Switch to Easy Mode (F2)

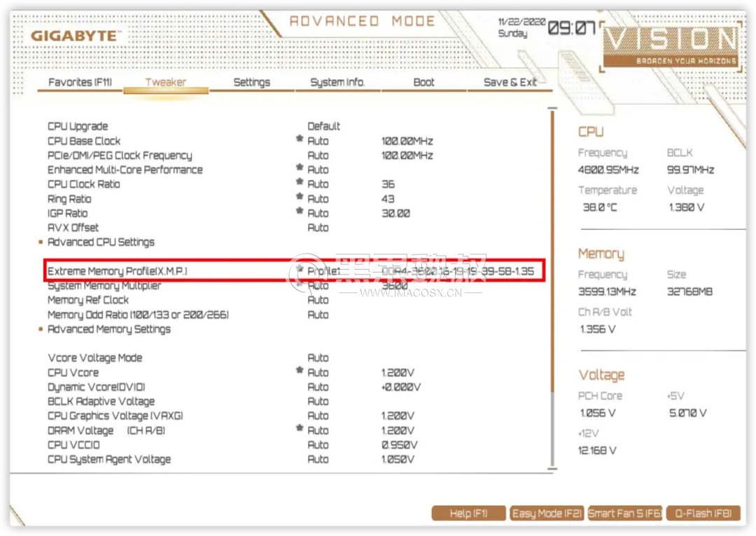tap(547, 514)
